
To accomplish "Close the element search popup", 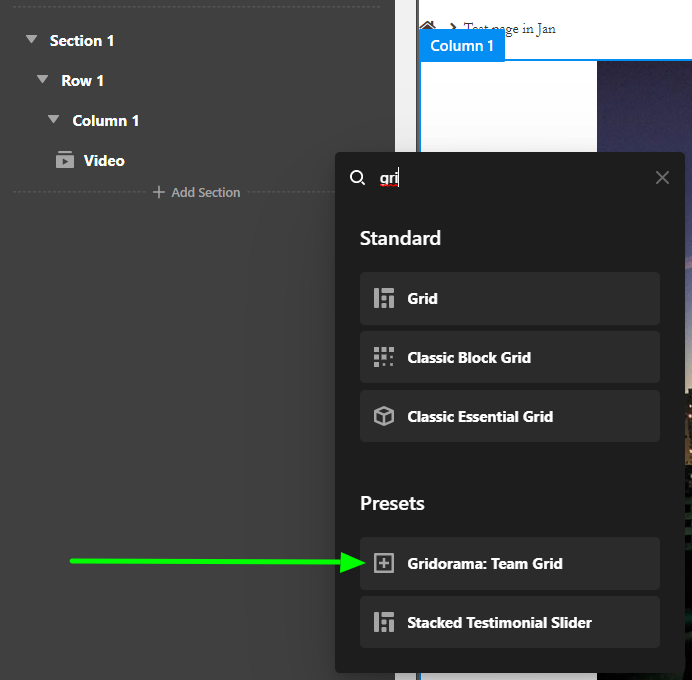I will click(x=662, y=178).
